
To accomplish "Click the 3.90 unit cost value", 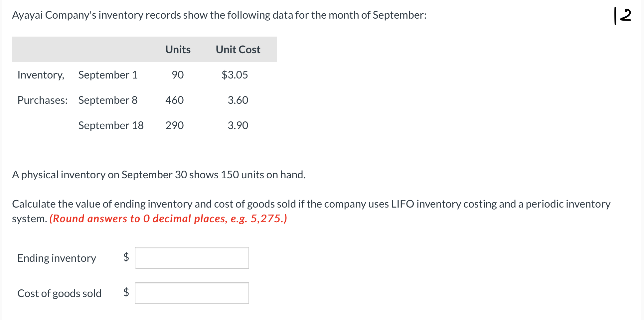I will click(x=238, y=125).
